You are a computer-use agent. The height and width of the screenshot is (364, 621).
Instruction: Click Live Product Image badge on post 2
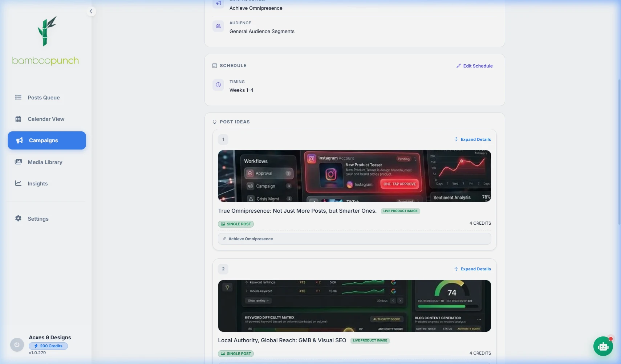pos(370,340)
